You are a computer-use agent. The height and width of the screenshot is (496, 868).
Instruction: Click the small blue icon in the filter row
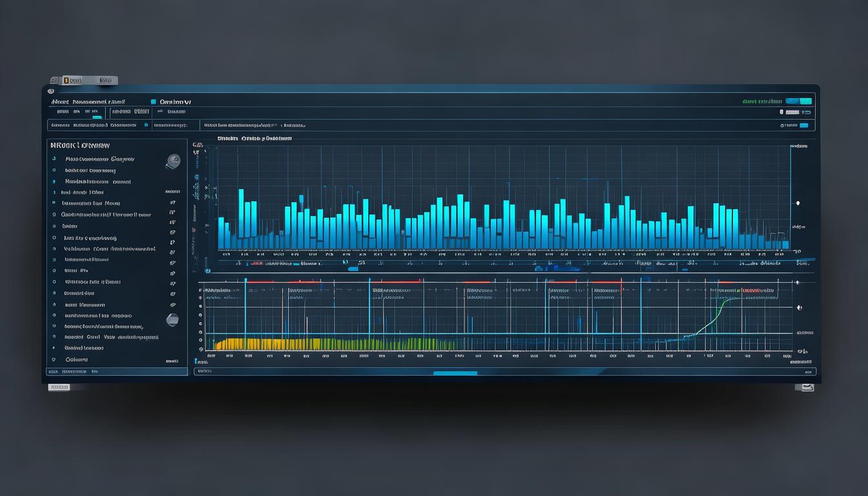146,125
